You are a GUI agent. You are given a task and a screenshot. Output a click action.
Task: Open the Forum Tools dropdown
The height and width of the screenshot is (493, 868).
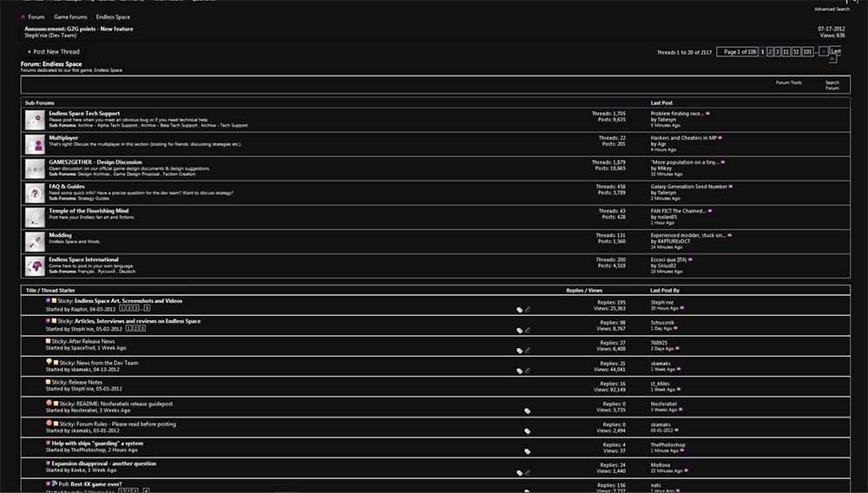[788, 82]
